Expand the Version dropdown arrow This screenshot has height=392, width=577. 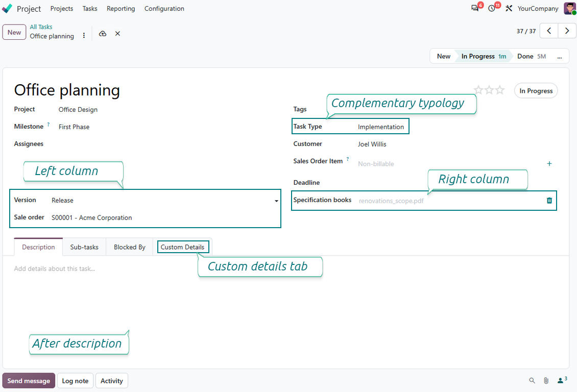click(276, 201)
